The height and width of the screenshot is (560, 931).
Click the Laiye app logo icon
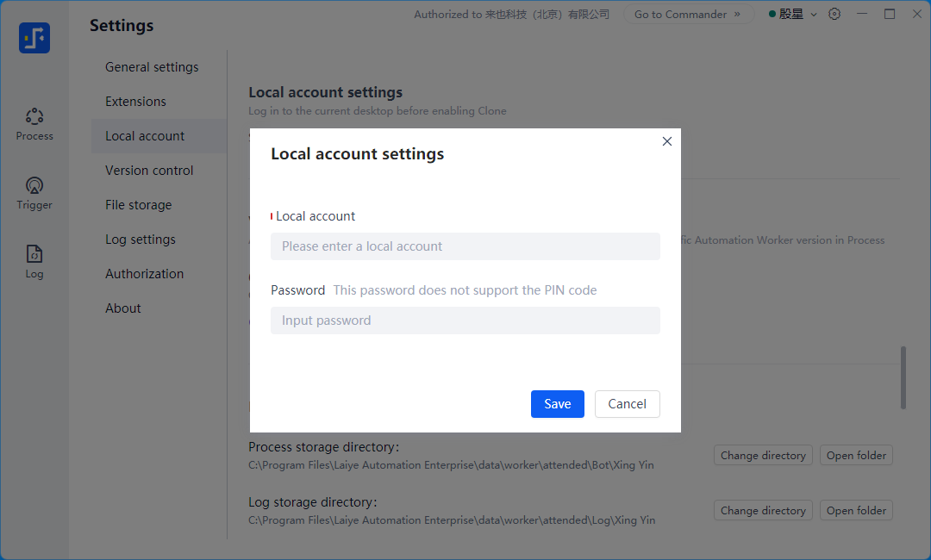point(34,38)
